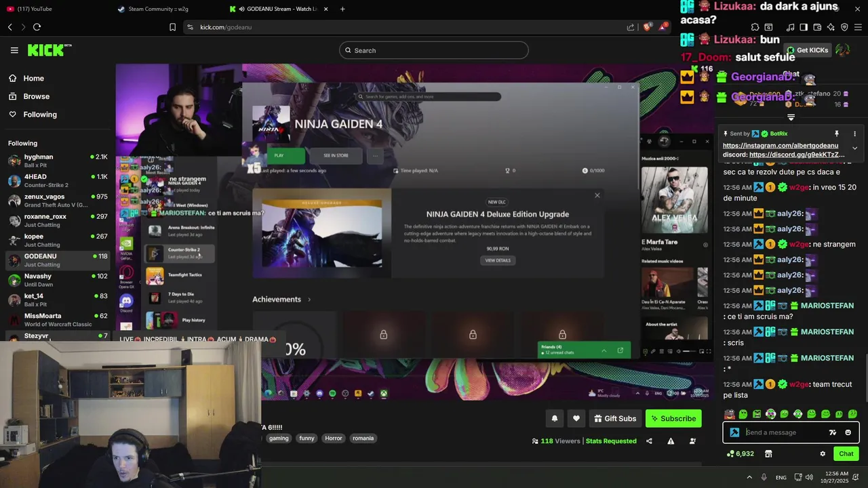
Task: Open the browser extensions puzzle icon
Action: coord(755,27)
